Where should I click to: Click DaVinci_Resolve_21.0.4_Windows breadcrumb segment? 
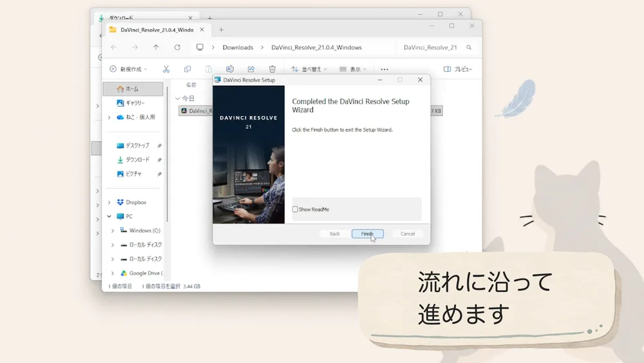[316, 47]
